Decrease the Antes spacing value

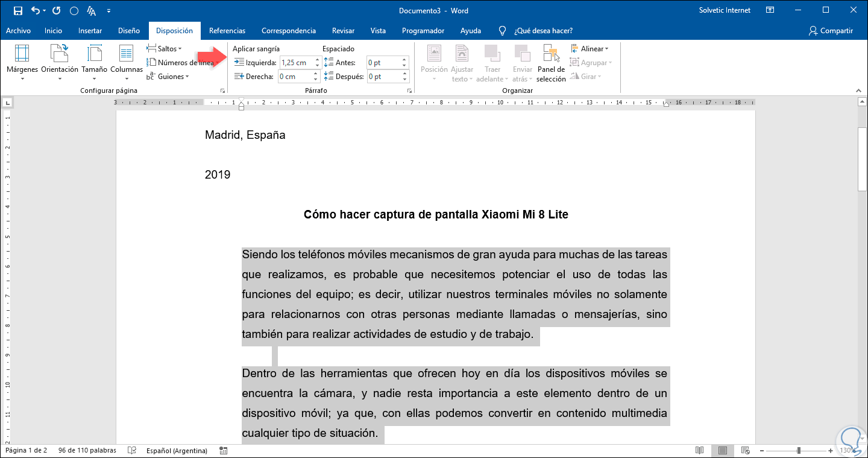[405, 66]
